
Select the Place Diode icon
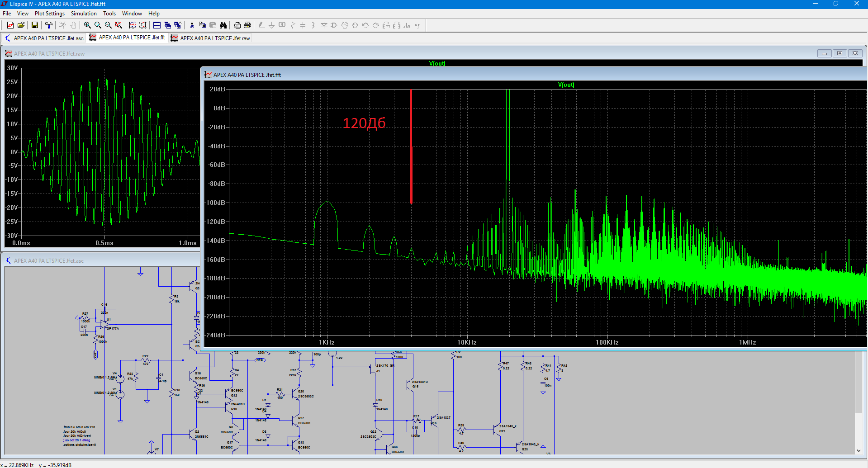tap(324, 25)
